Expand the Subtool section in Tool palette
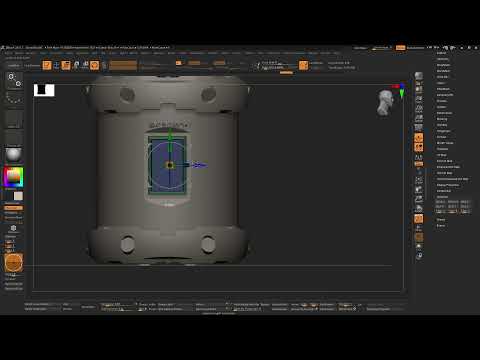Image resolution: width=480 pixels, height=360 pixels. tap(442, 53)
